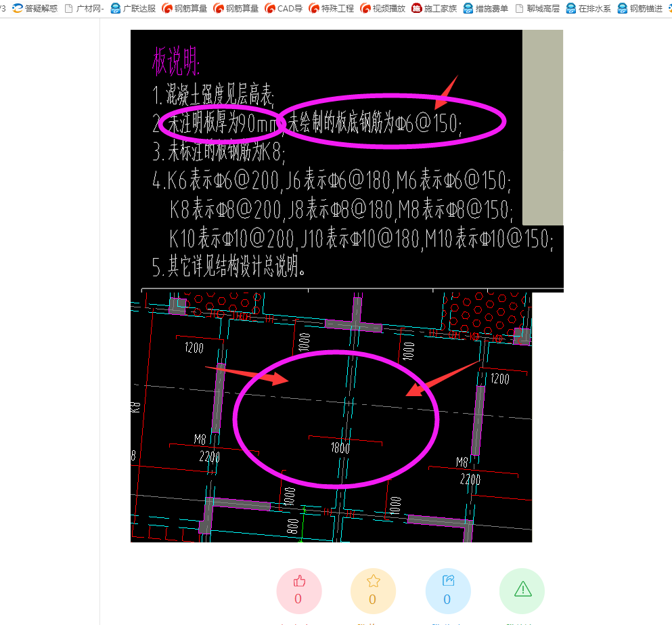
Task: Click the star favorite button
Action: point(373,590)
